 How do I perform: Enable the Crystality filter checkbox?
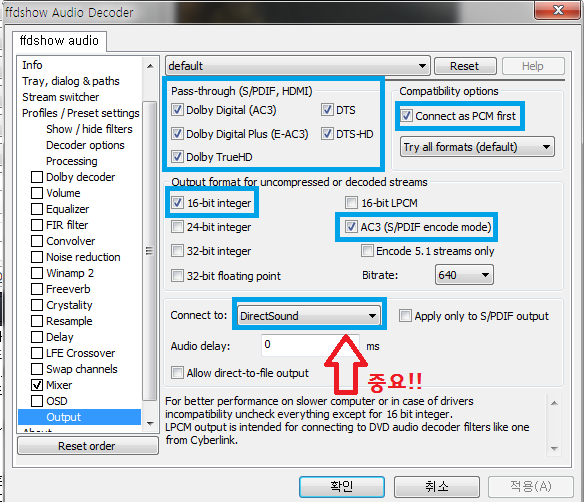(x=37, y=305)
